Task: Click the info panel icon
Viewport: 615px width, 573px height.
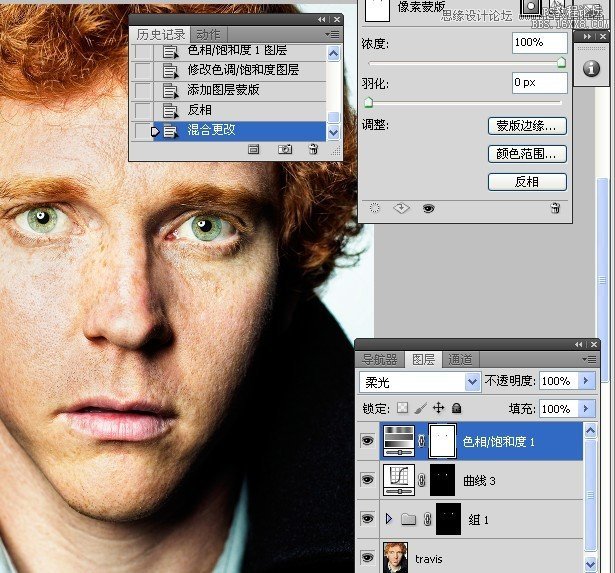Action: pos(591,69)
